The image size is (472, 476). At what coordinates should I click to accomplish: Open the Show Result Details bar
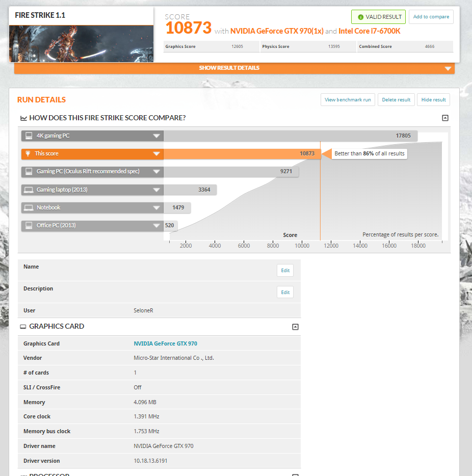pyautogui.click(x=234, y=68)
